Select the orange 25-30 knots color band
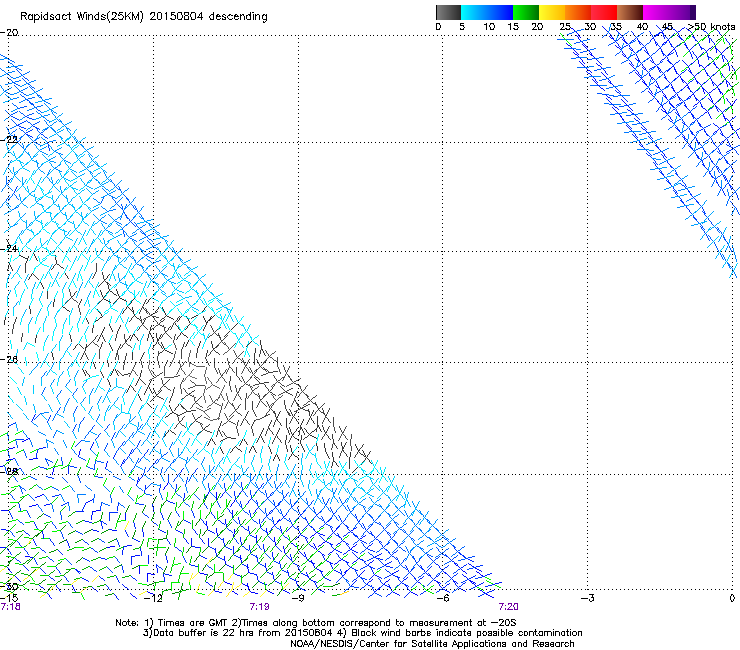740x650 pixels. coord(578,12)
